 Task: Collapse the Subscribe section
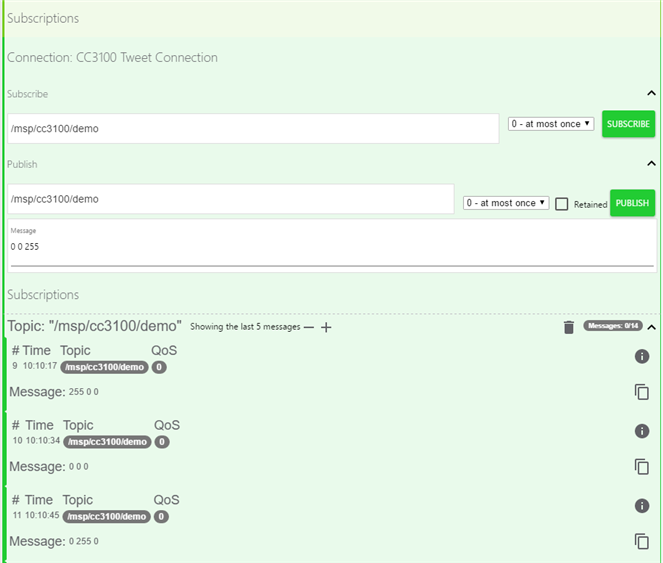(651, 93)
